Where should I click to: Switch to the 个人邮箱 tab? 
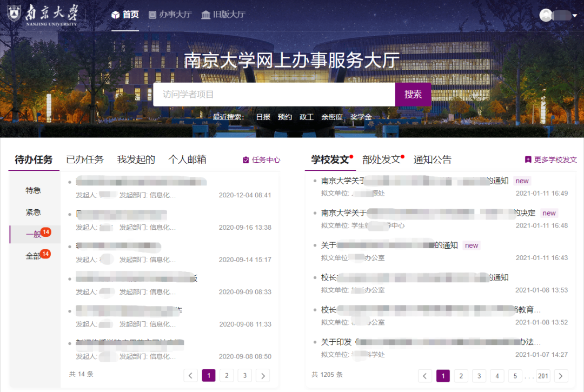point(187,160)
